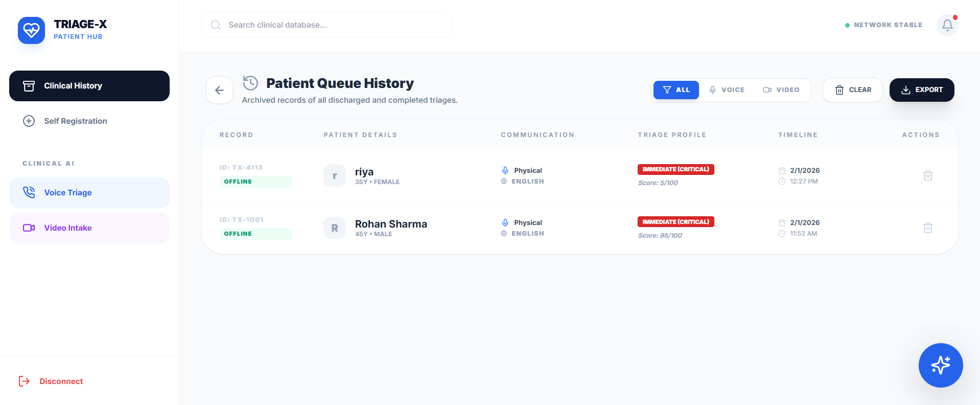Filter records by VIDEO
This screenshot has height=405, width=980.
(x=781, y=90)
